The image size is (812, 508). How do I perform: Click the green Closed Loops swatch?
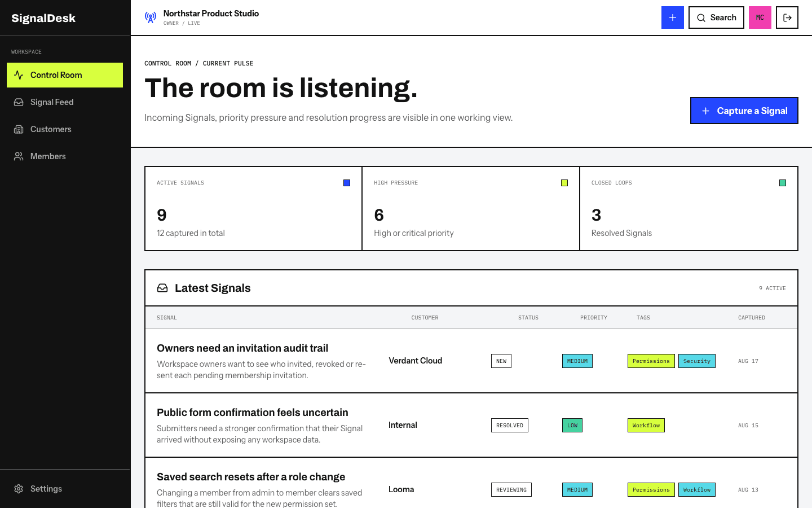click(x=783, y=183)
